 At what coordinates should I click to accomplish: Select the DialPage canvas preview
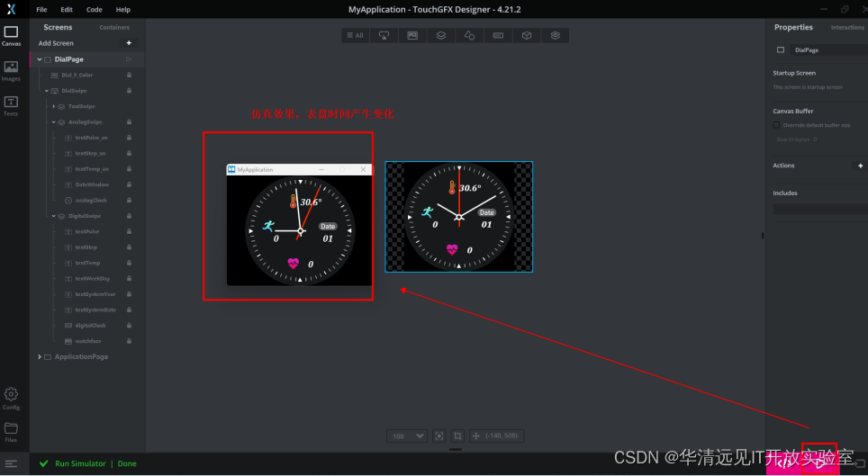[459, 217]
